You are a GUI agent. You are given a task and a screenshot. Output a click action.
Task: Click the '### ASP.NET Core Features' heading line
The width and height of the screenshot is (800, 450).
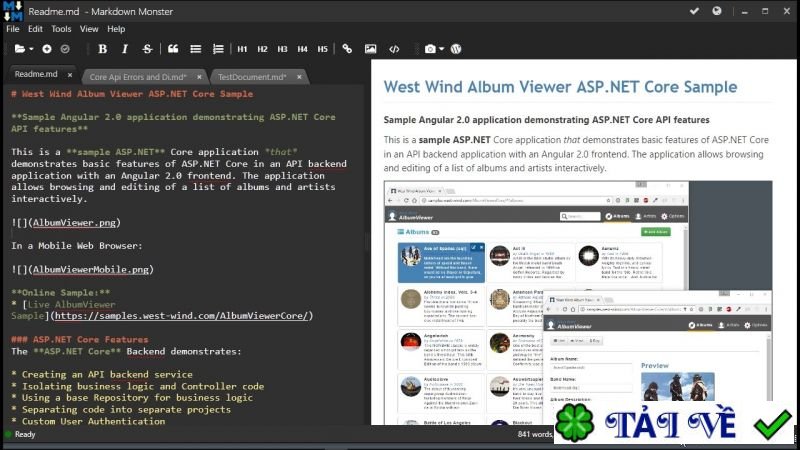pos(80,339)
